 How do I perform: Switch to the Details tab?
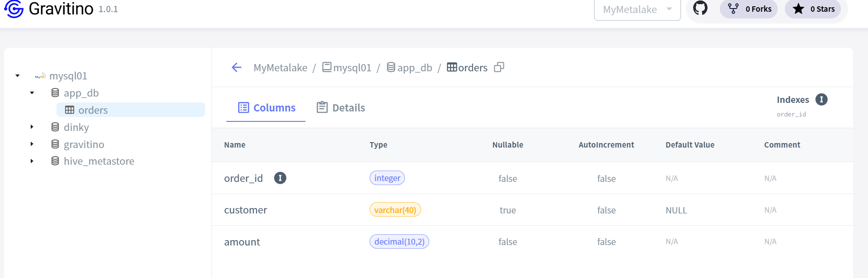click(341, 108)
